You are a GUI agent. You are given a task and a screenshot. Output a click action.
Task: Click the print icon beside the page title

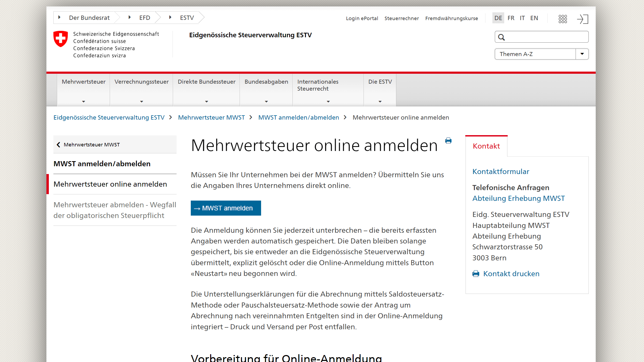[448, 141]
